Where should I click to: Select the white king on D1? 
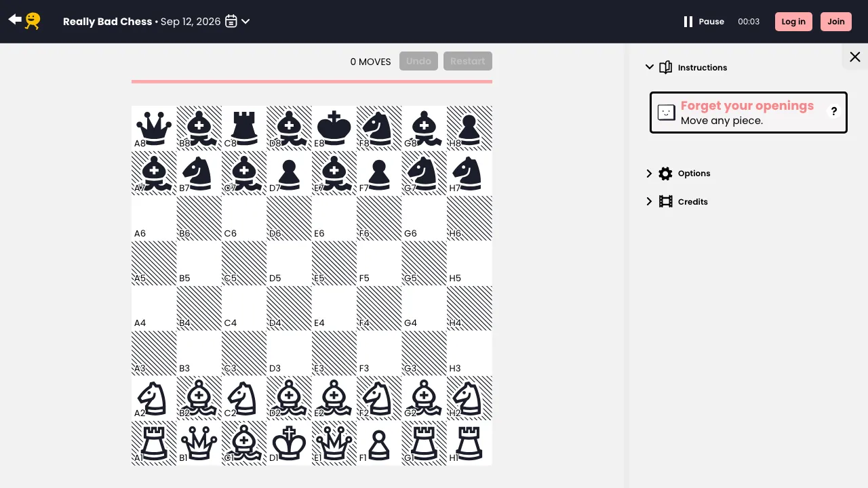[289, 443]
